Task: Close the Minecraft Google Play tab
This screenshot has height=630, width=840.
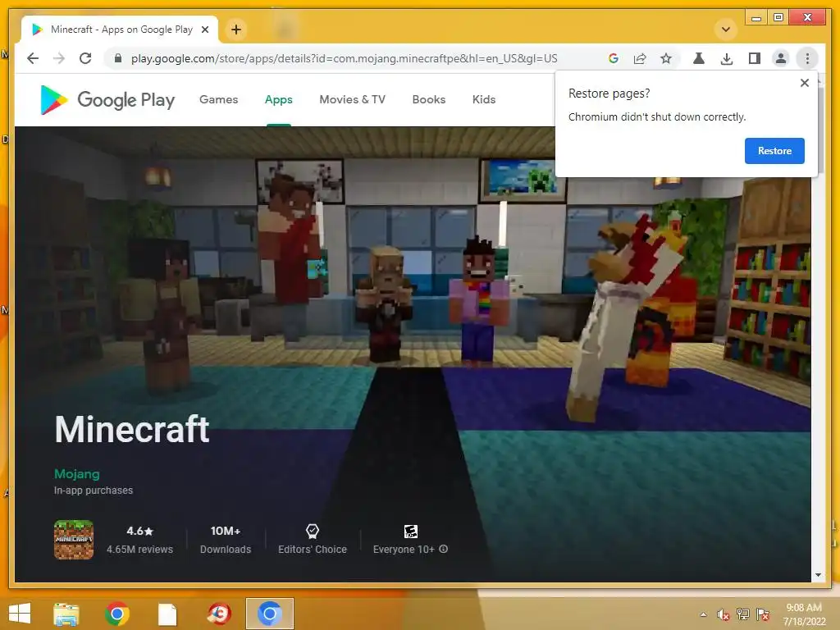Action: (x=205, y=30)
